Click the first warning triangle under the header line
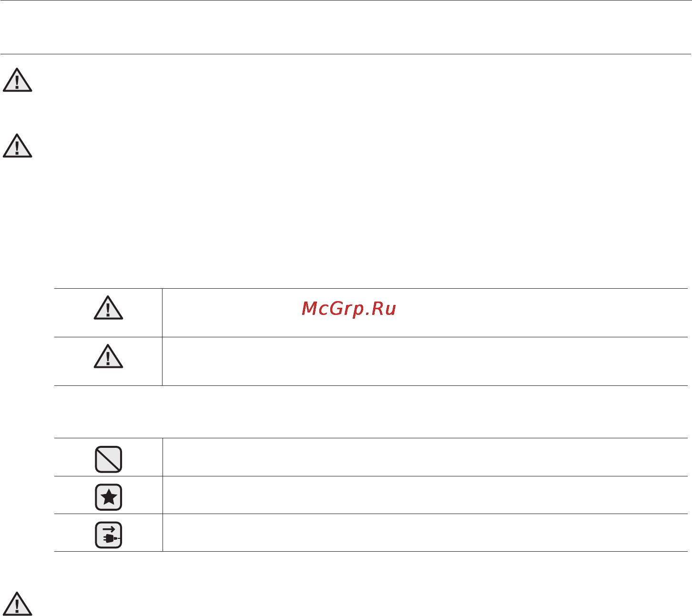This screenshot has height=616, width=692. (x=18, y=80)
